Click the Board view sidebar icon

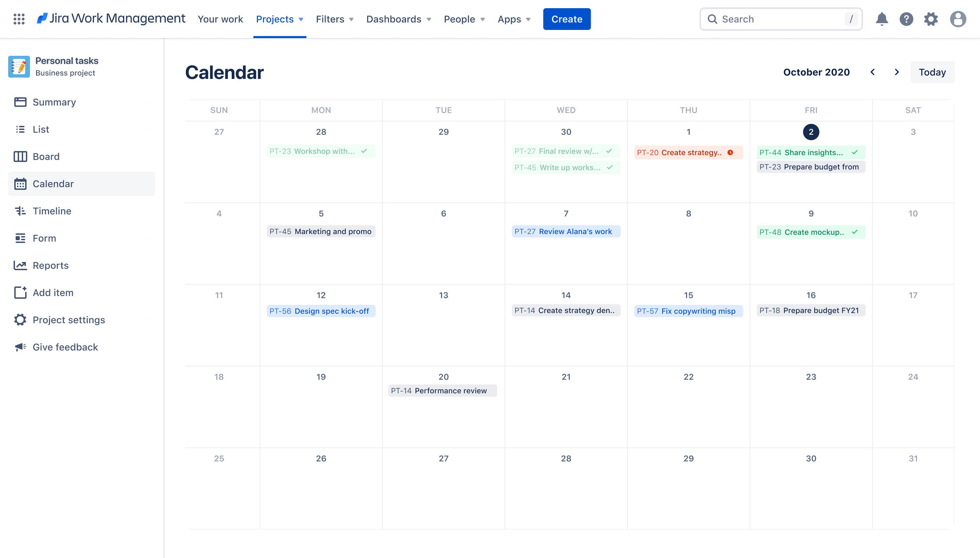point(19,155)
